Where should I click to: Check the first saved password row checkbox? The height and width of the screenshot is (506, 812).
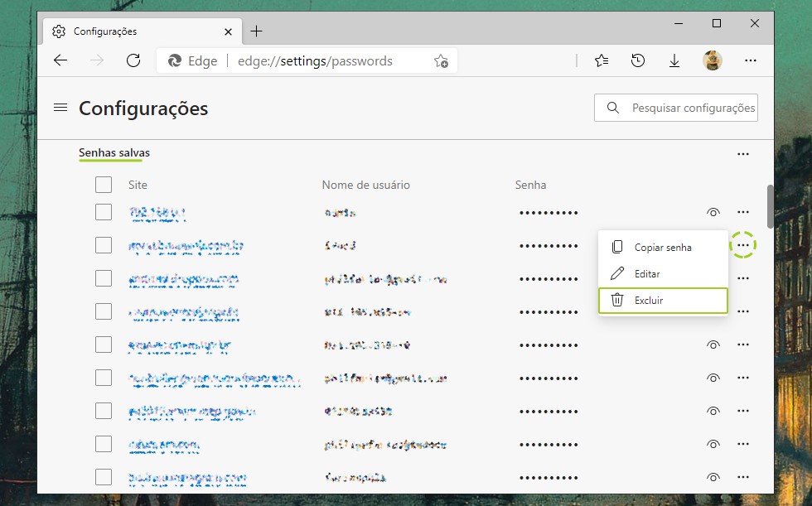click(104, 212)
